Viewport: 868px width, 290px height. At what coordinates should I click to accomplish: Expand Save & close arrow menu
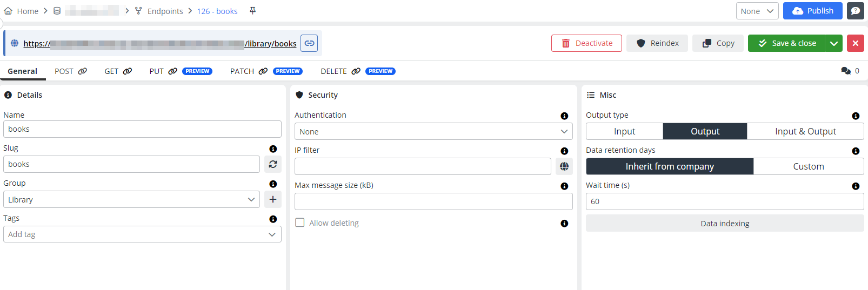pyautogui.click(x=834, y=43)
